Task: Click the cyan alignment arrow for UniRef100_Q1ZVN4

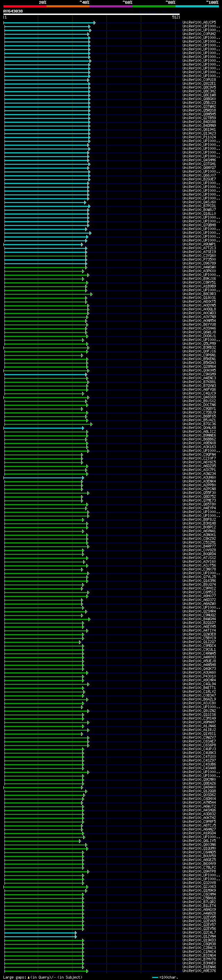Action: 41,937
